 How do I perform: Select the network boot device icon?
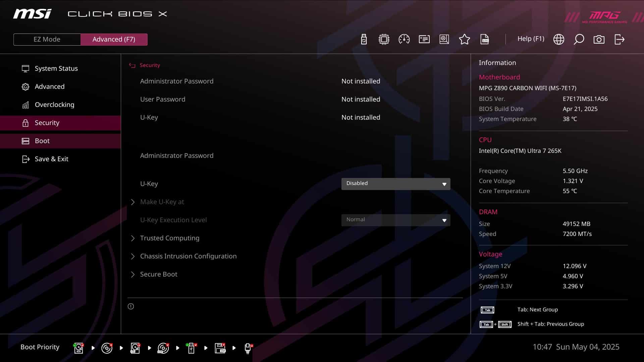(x=248, y=348)
